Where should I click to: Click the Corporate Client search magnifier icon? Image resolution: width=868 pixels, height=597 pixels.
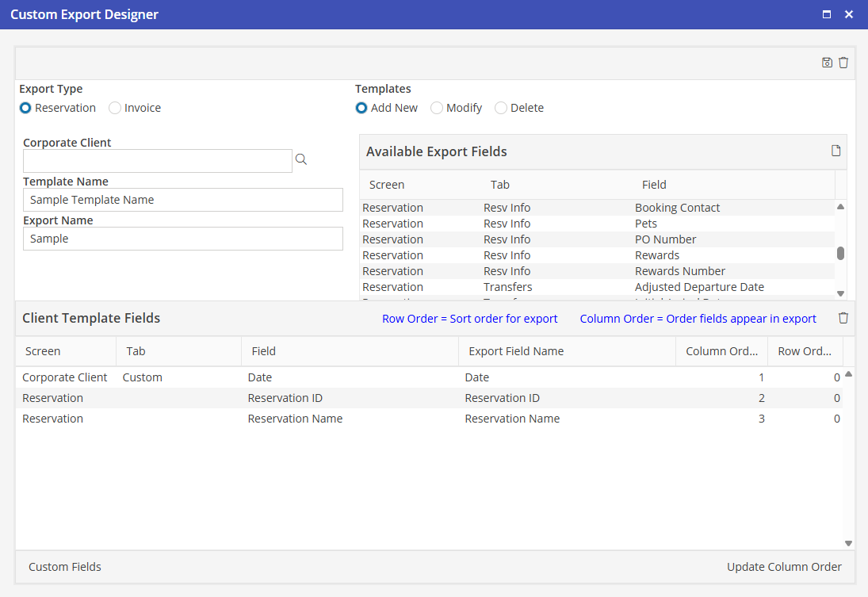coord(301,160)
